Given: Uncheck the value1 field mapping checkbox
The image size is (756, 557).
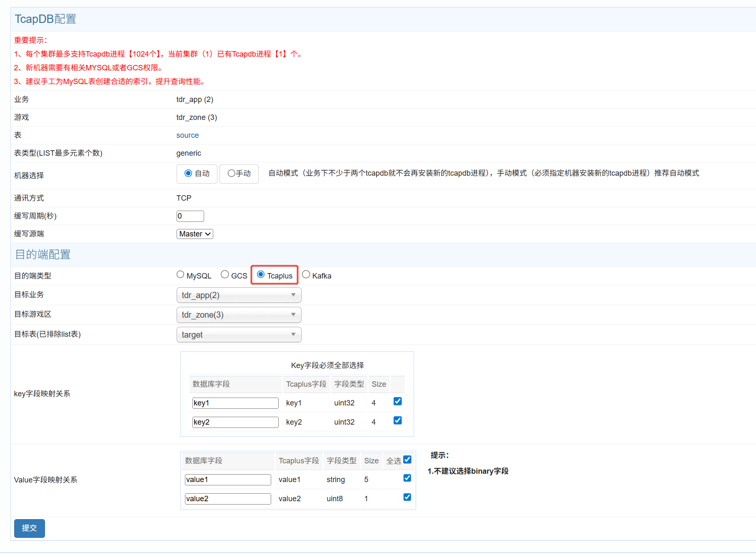Looking at the screenshot, I should pyautogui.click(x=407, y=478).
